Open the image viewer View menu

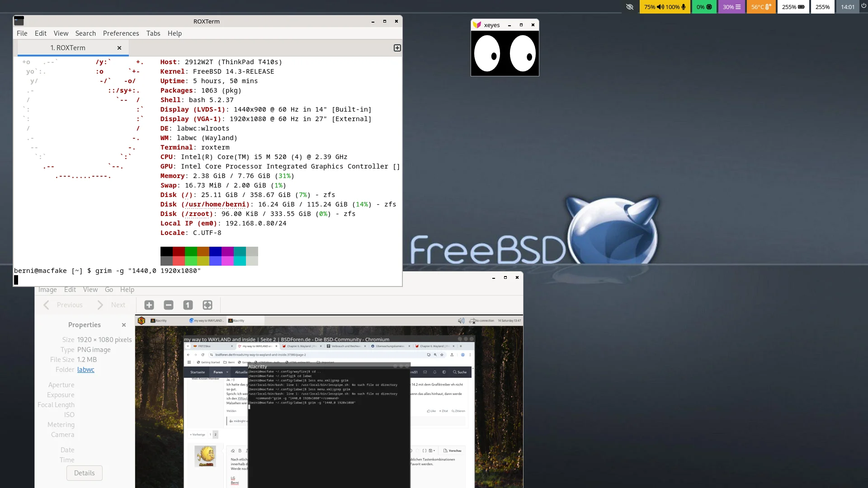[x=90, y=290]
